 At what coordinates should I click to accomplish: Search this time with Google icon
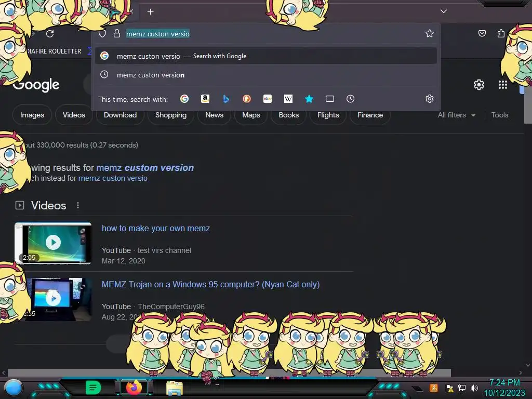[x=184, y=99]
